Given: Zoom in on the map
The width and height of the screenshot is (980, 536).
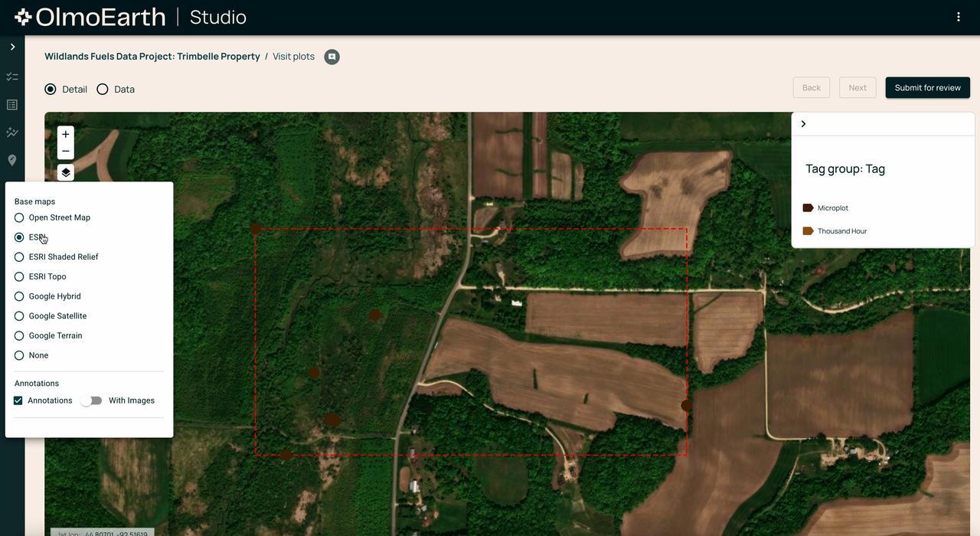Looking at the screenshot, I should 66,135.
